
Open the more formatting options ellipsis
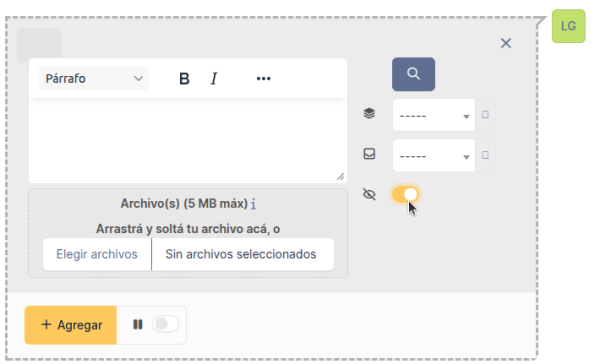[x=263, y=78]
